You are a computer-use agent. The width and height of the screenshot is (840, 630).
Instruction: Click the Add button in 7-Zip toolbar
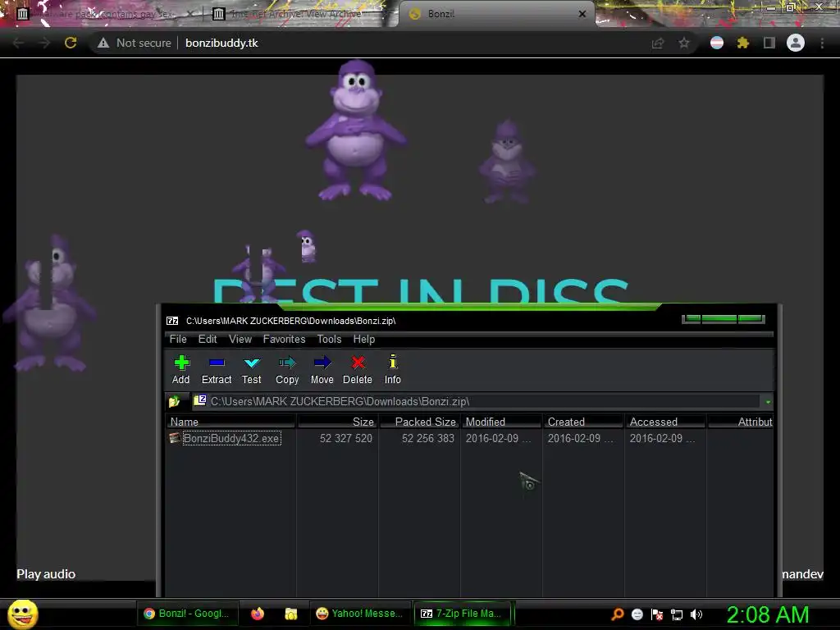[x=181, y=370]
